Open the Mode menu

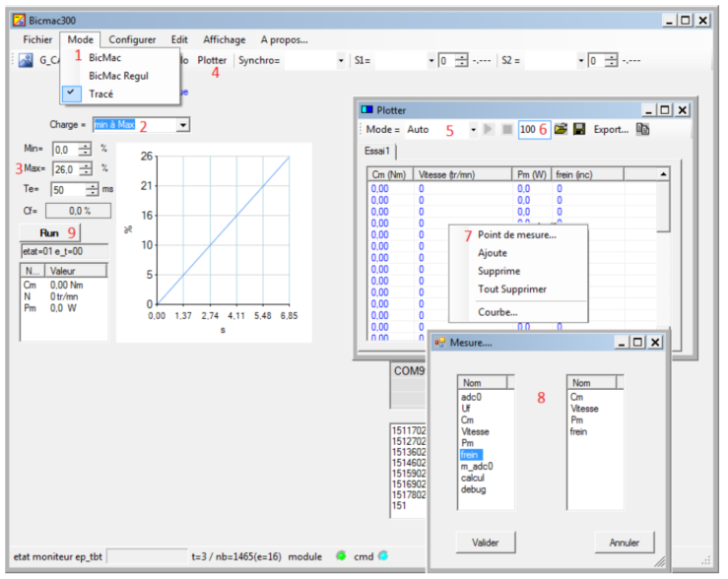pyautogui.click(x=81, y=40)
